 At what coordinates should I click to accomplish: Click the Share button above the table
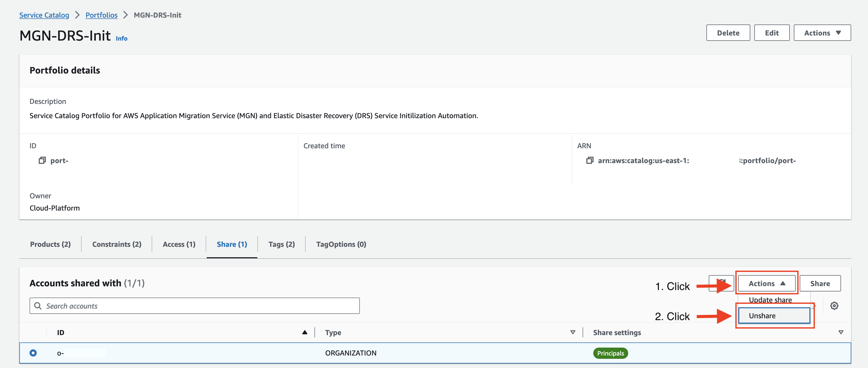(x=820, y=283)
